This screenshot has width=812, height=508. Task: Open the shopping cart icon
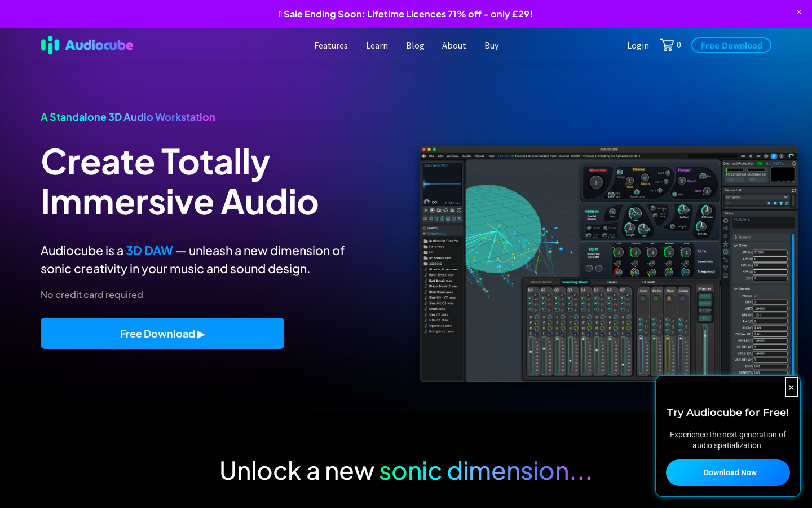coord(667,45)
